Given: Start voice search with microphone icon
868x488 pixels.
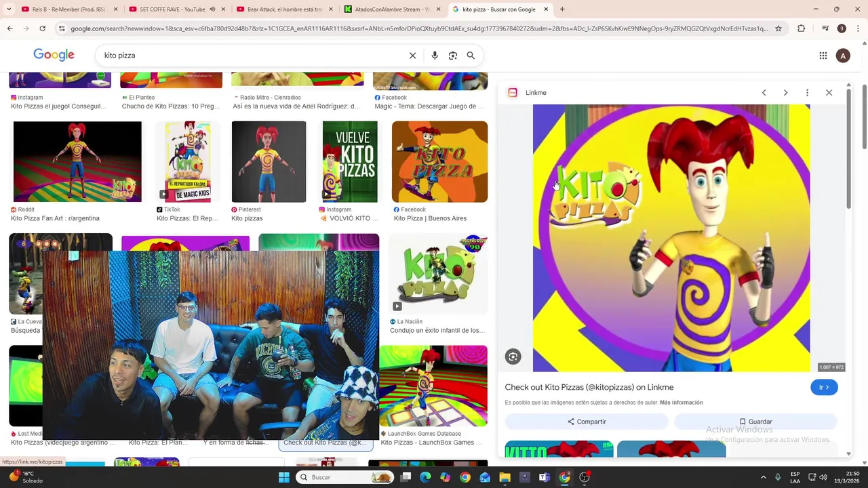Looking at the screenshot, I should click(x=435, y=56).
